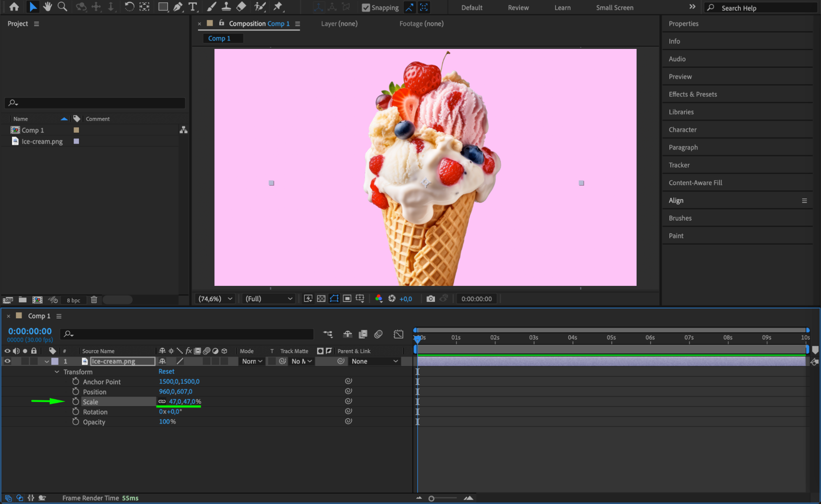Toggle the Scale stopwatch

[76, 401]
